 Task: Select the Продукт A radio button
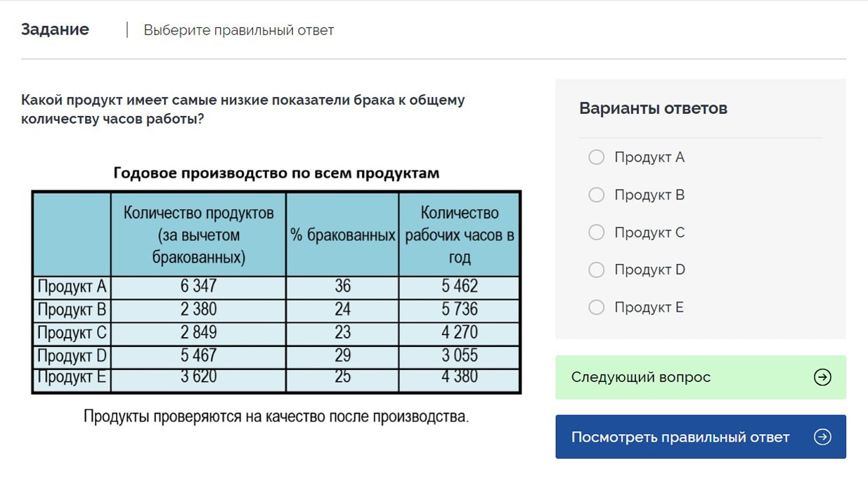pos(596,157)
